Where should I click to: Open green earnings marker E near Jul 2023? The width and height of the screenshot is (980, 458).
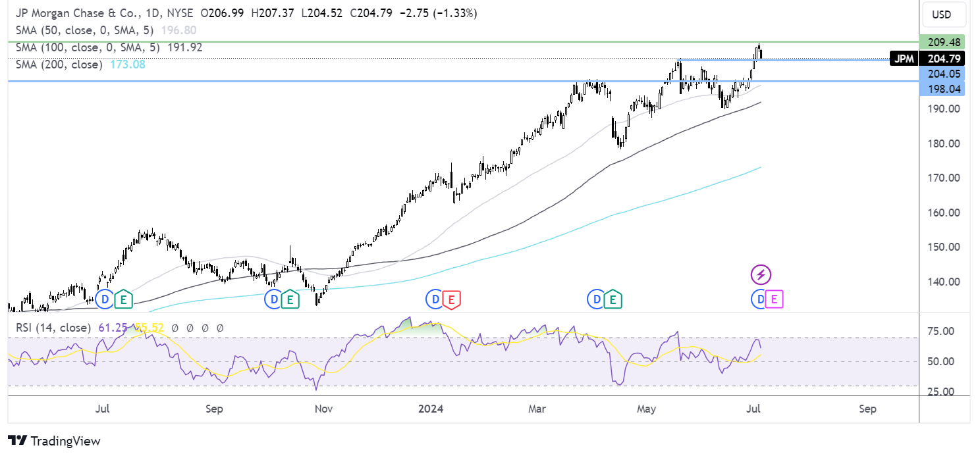pos(124,300)
